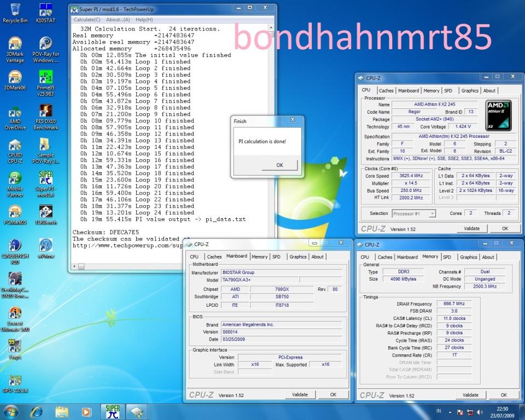Launch AMD OverDrive shortcut
The width and height of the screenshot is (525, 420).
[15, 118]
